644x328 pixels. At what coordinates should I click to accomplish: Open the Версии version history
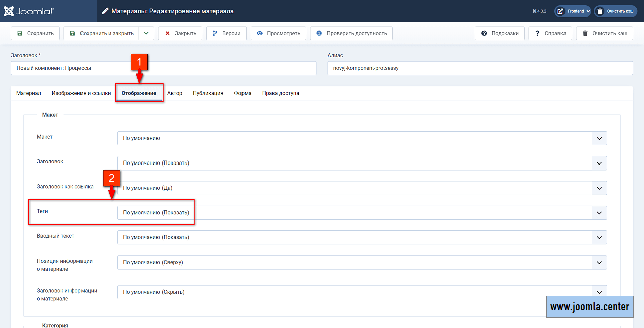(x=226, y=33)
